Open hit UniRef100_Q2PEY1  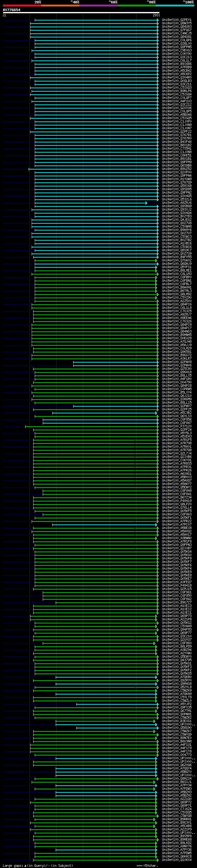point(176,20)
